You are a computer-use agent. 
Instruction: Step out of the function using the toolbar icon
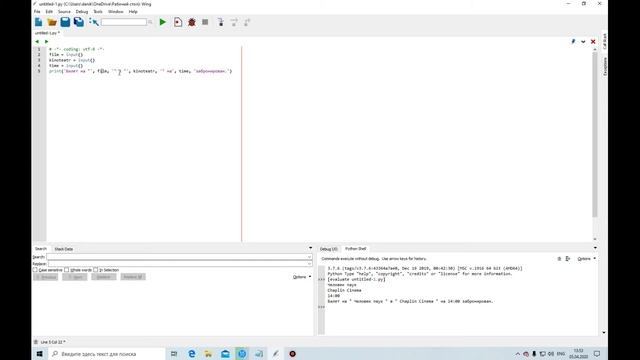pos(247,22)
